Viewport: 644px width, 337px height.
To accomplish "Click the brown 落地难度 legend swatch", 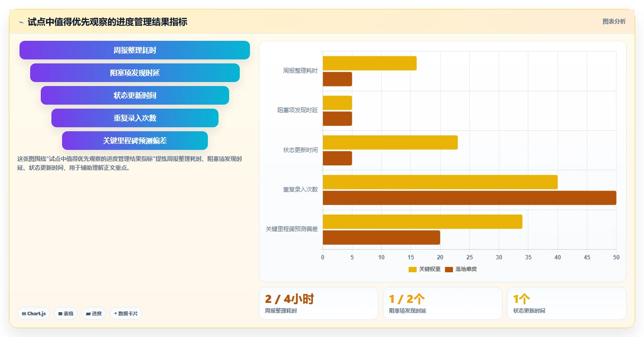I will [x=449, y=269].
